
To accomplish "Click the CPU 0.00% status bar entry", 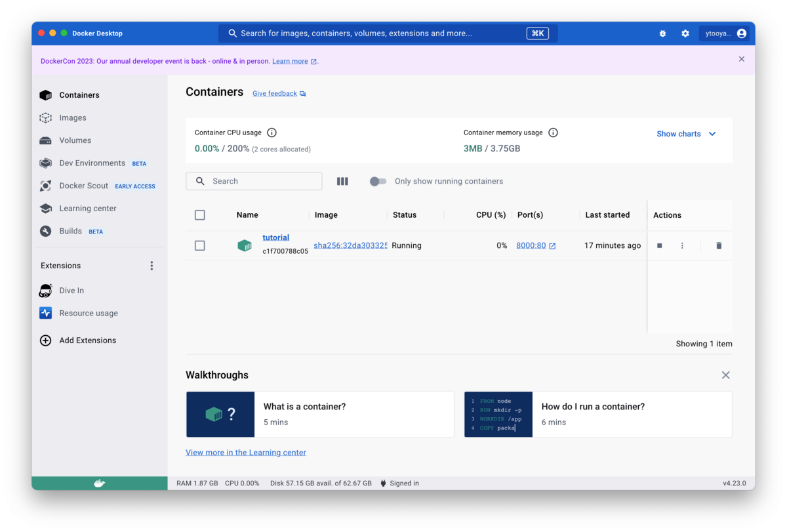I will (242, 483).
